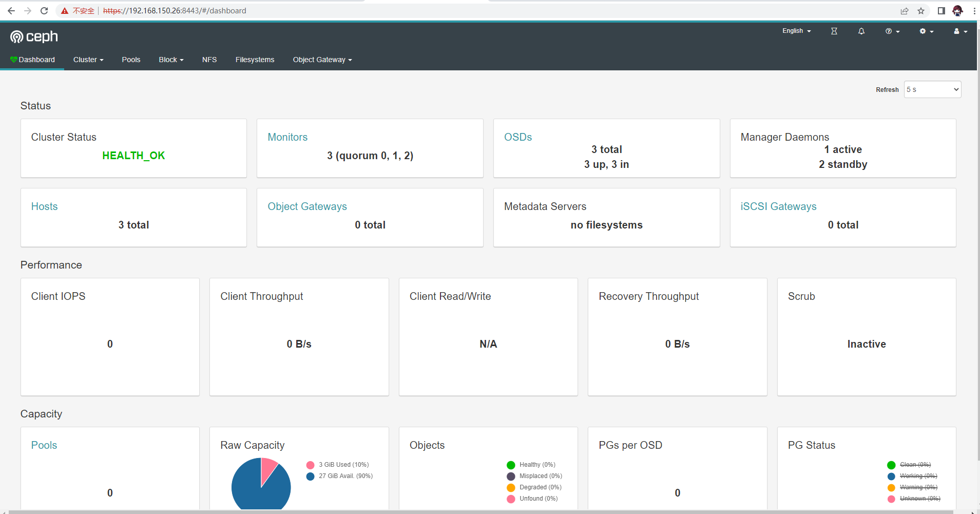Click the '3 (quorum 0, 1, 2)' value
980x514 pixels.
[370, 156]
